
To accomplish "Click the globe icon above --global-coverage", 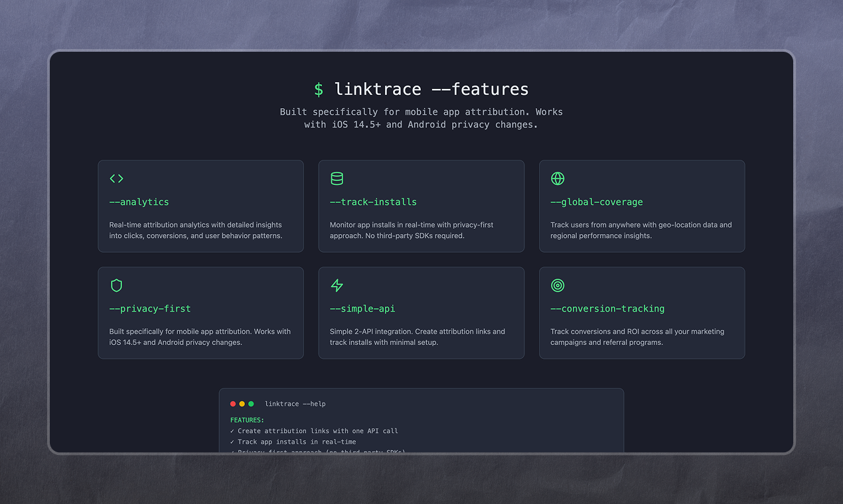I will (558, 178).
